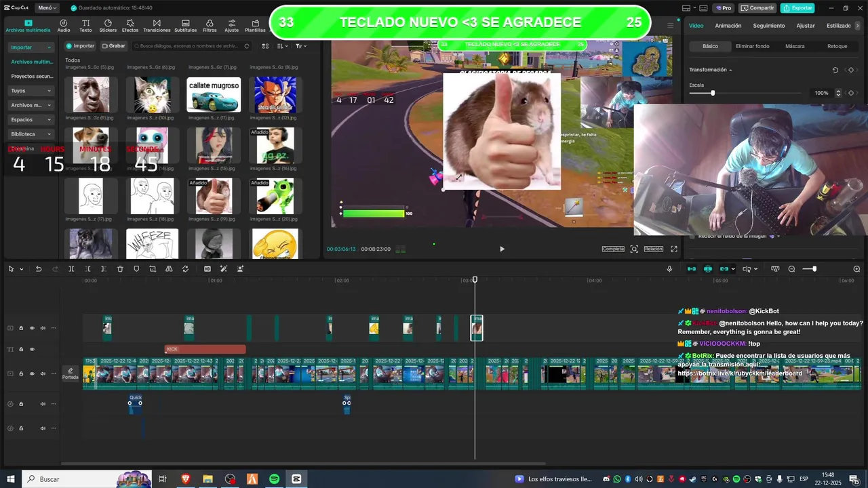Click the Portada cover edit button
The width and height of the screenshot is (868, 488).
(70, 373)
